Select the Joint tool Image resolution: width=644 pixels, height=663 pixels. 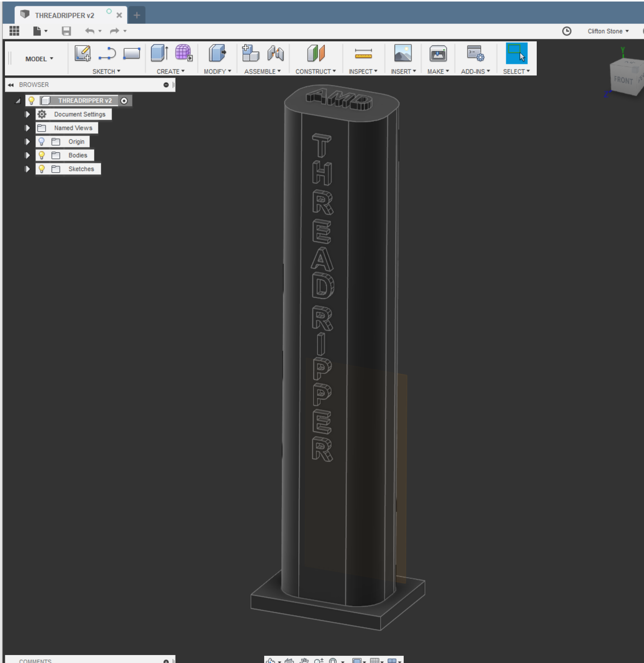coord(276,53)
